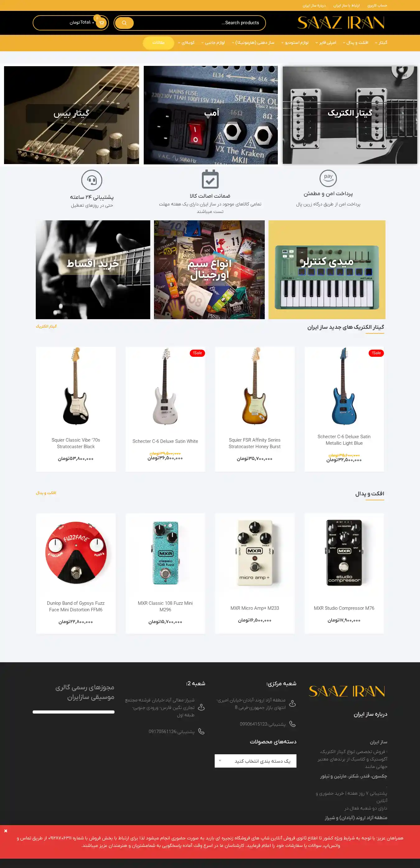Viewport: 420px width, 868px height.
Task: Open the Schecter C-6 Deluxe Satin White product
Action: point(165,441)
